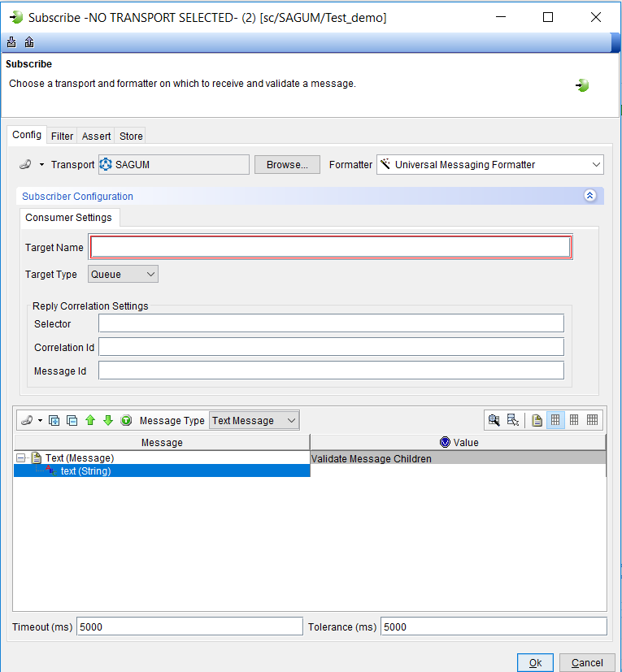Collapse the Subscriber Configuration section

point(589,196)
